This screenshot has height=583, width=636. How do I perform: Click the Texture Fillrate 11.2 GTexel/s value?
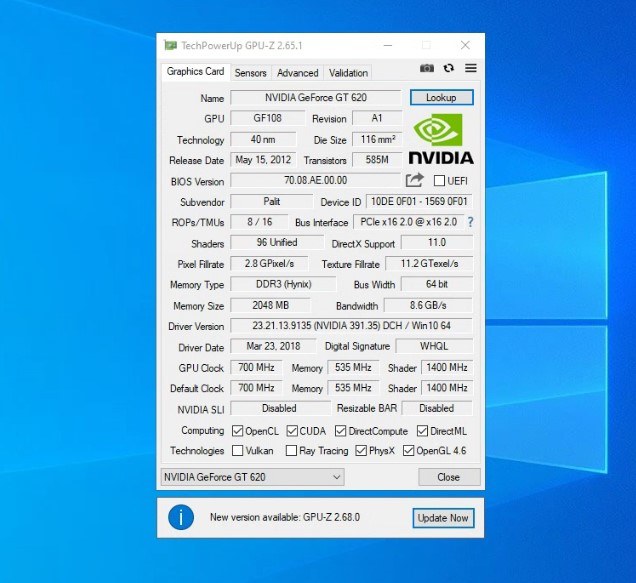[429, 263]
